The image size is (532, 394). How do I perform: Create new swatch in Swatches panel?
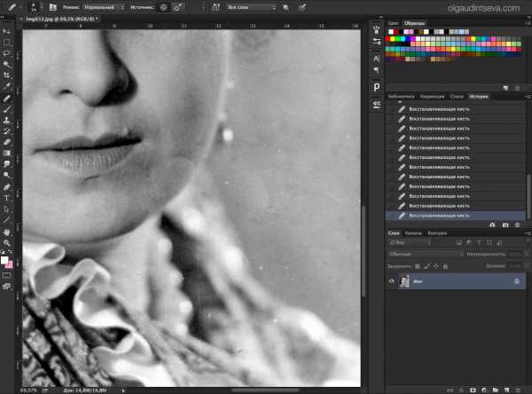pos(505,89)
